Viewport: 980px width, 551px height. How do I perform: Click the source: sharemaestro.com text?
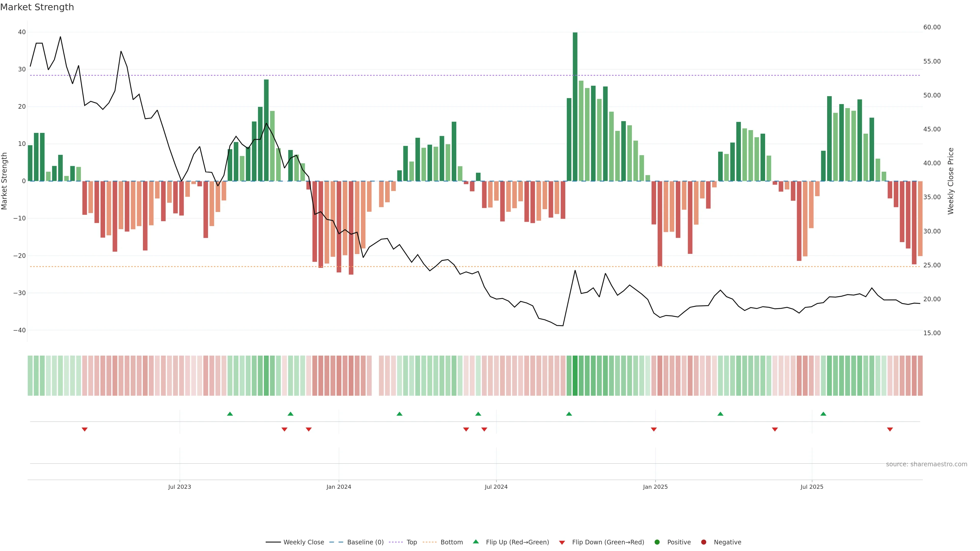point(926,464)
